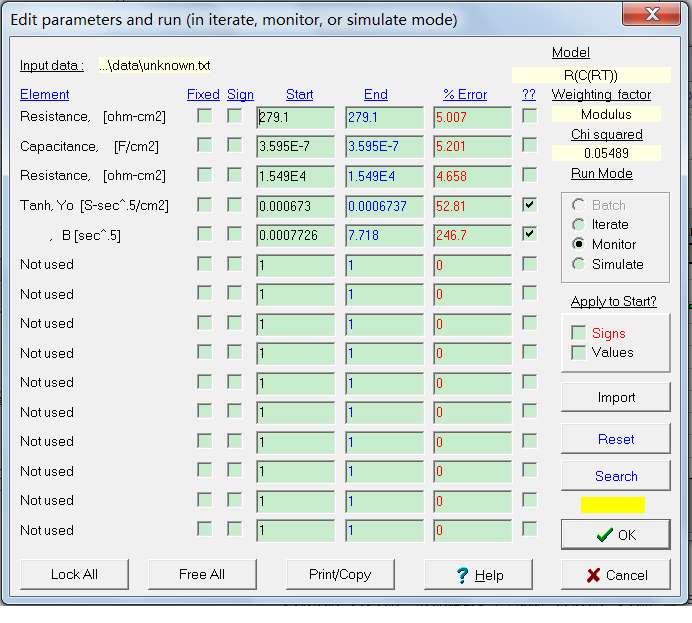Click the Start column header link
The width and height of the screenshot is (692, 623).
tap(299, 94)
